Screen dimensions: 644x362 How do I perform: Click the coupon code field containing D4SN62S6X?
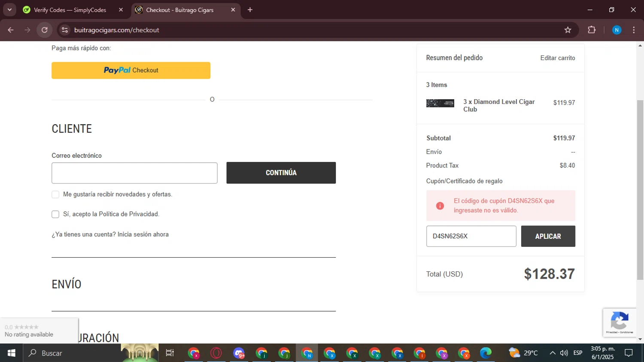click(471, 236)
